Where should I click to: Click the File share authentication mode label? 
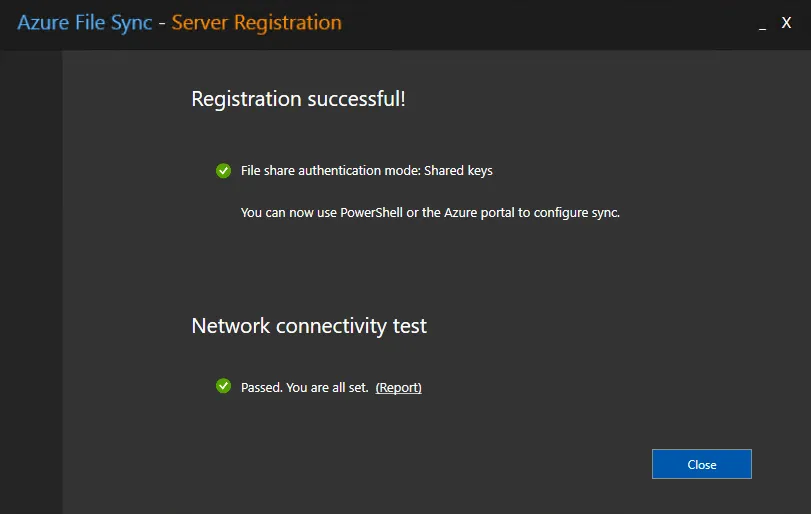click(x=331, y=171)
